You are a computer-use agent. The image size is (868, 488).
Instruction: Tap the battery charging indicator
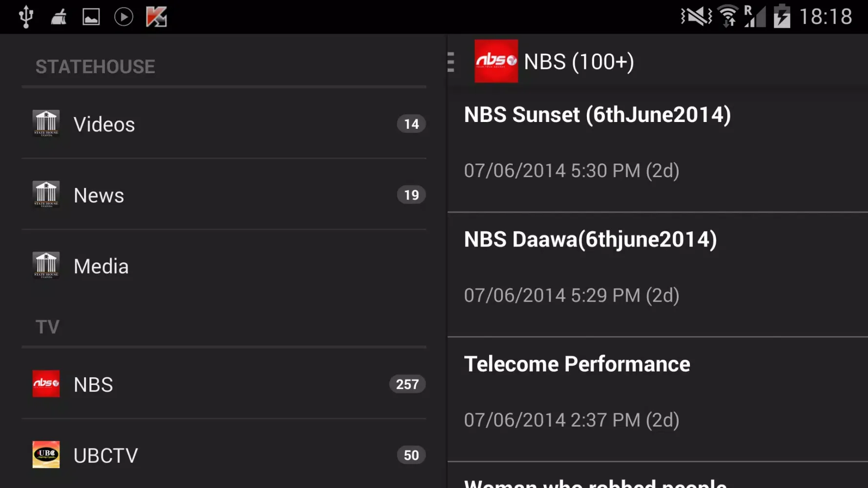(782, 16)
